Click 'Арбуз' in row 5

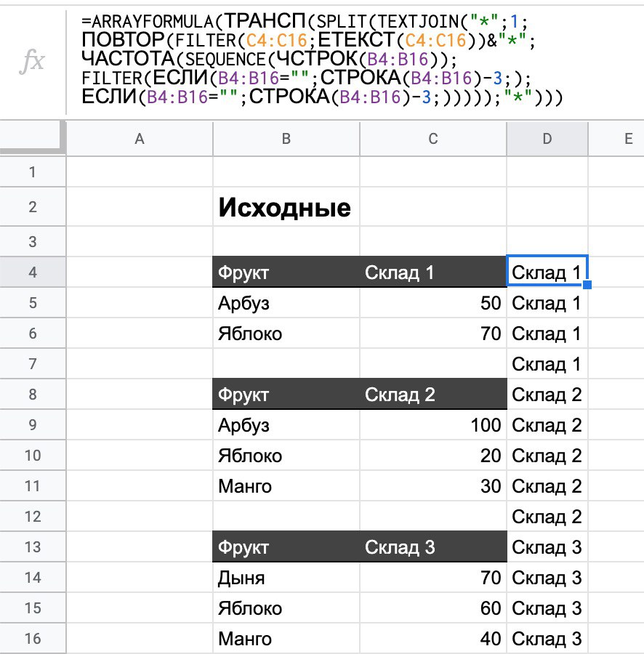(x=286, y=302)
